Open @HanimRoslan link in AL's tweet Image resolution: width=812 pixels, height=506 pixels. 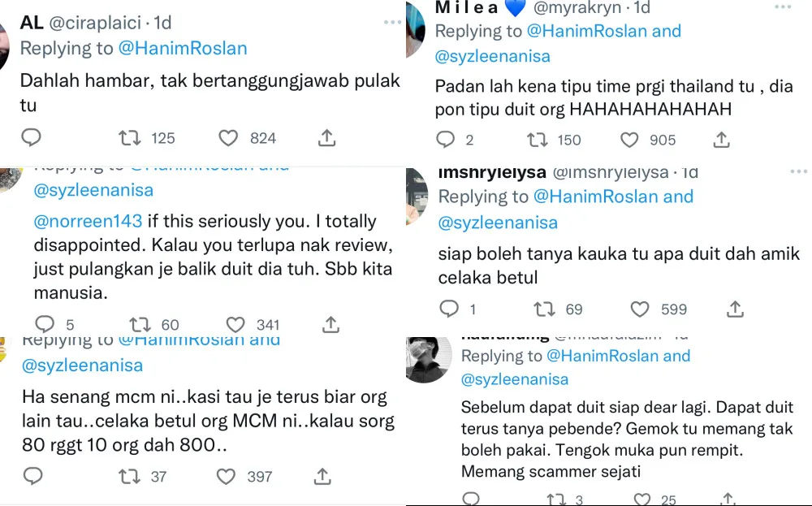pyautogui.click(x=183, y=48)
